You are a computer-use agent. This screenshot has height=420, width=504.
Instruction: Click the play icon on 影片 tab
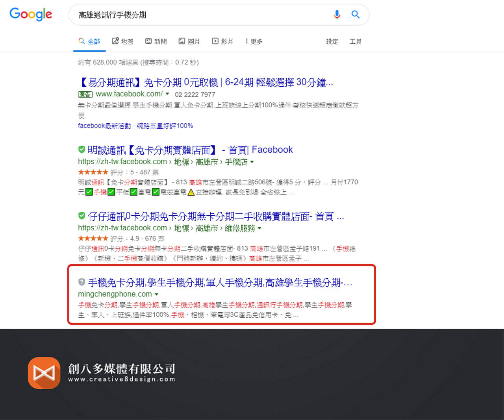(215, 41)
